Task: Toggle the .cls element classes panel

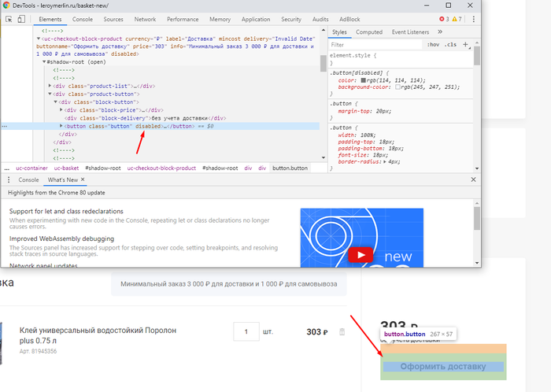Action: [450, 45]
